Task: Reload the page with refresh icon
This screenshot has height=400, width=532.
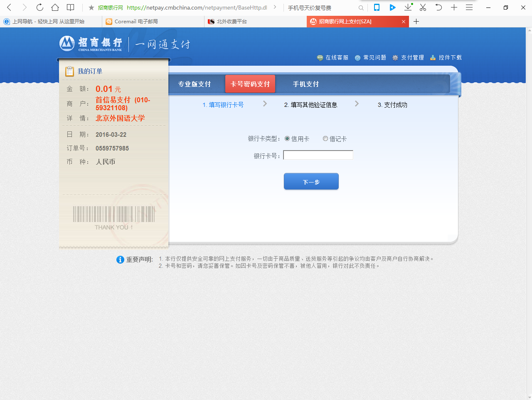Action: tap(40, 7)
